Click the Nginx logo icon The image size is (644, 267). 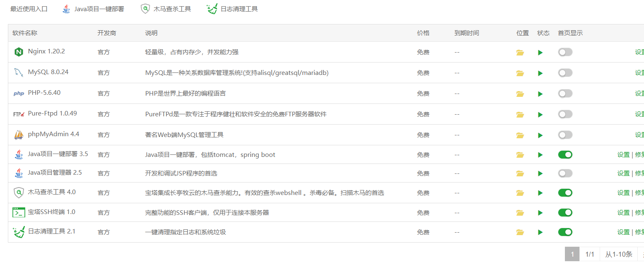click(19, 52)
